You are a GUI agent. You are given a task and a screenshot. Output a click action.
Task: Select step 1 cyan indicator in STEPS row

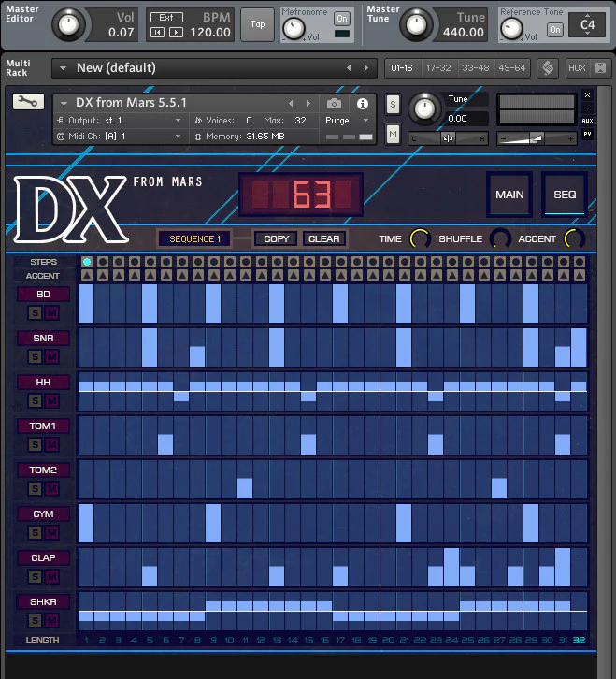pyautogui.click(x=87, y=262)
